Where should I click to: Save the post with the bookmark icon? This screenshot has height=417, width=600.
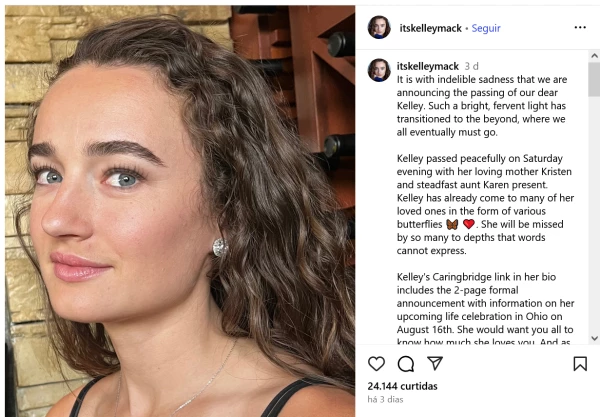coord(580,364)
